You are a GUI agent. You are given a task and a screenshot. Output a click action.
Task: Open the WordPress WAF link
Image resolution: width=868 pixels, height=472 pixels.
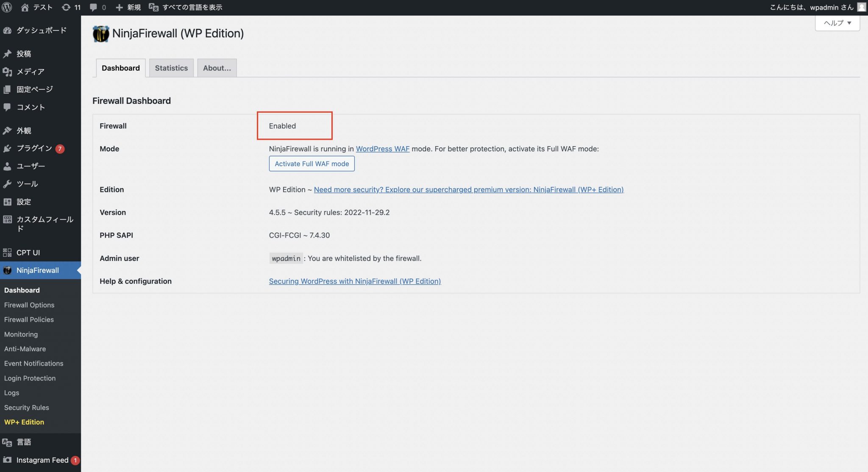(x=382, y=149)
